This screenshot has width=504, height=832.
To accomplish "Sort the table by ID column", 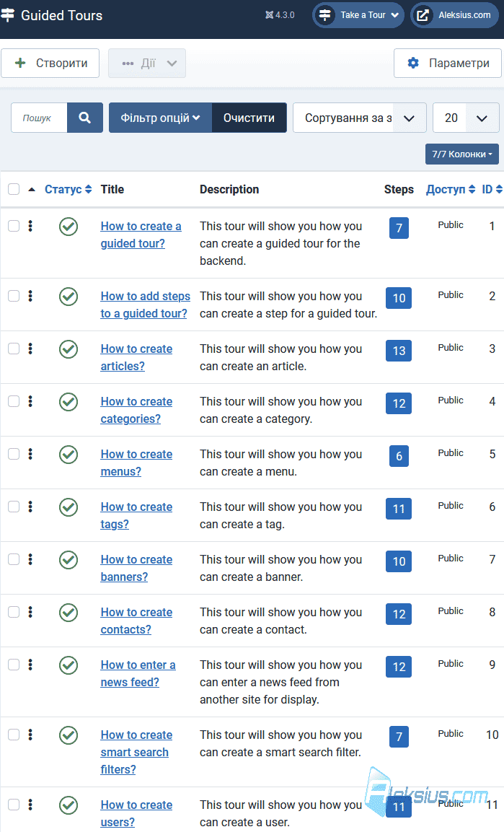I will [x=492, y=190].
